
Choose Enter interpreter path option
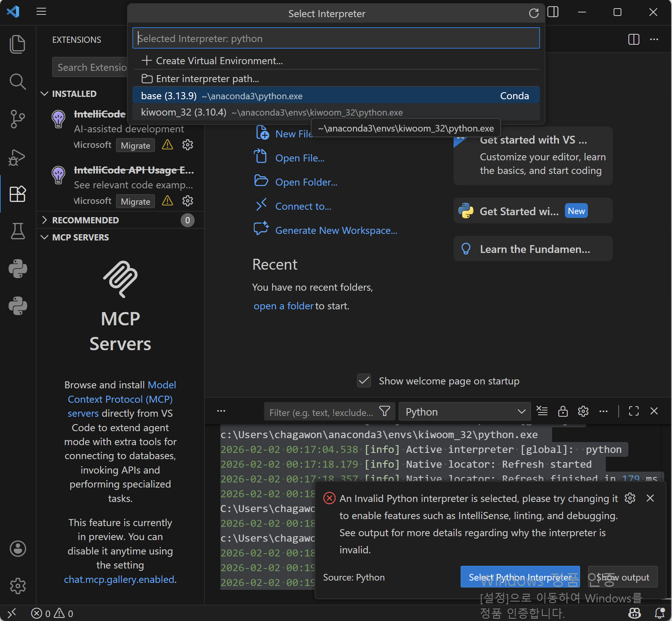[336, 79]
